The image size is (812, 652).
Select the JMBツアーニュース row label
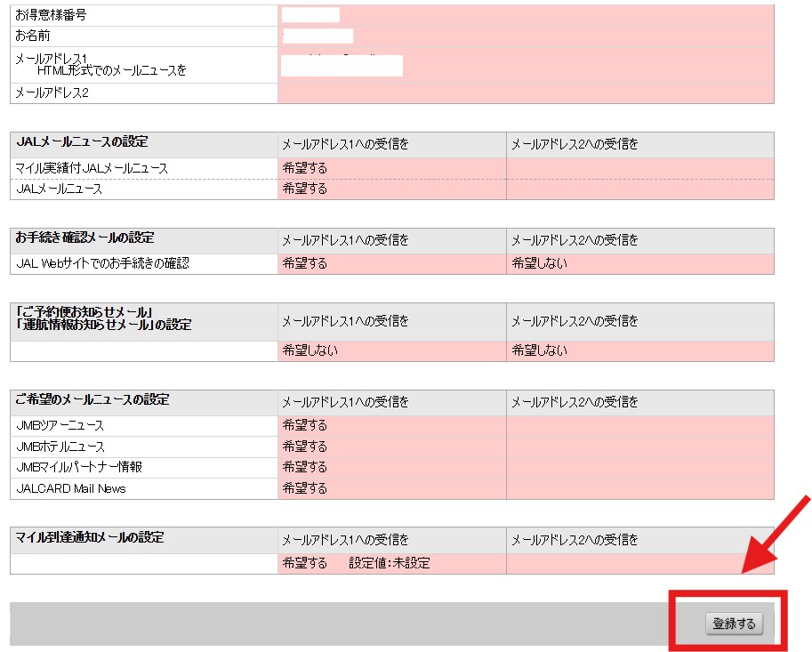tap(60, 425)
